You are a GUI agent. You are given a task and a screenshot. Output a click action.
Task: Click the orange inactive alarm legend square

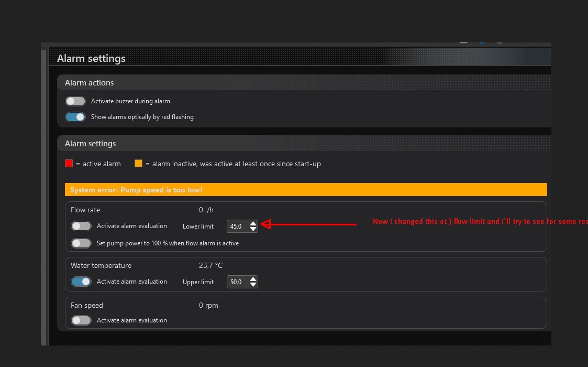tap(138, 164)
